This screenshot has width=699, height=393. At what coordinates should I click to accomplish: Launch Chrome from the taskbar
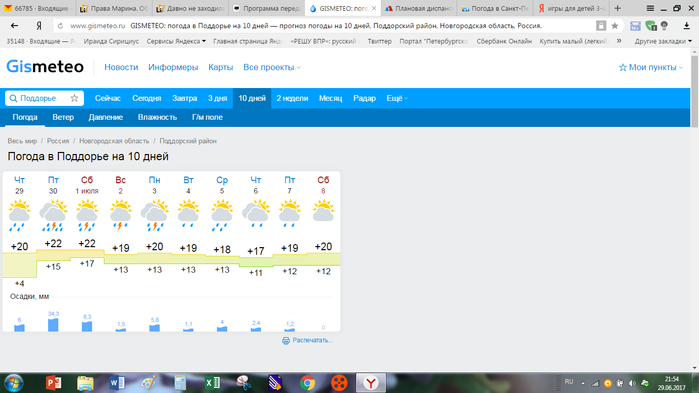coord(308,383)
